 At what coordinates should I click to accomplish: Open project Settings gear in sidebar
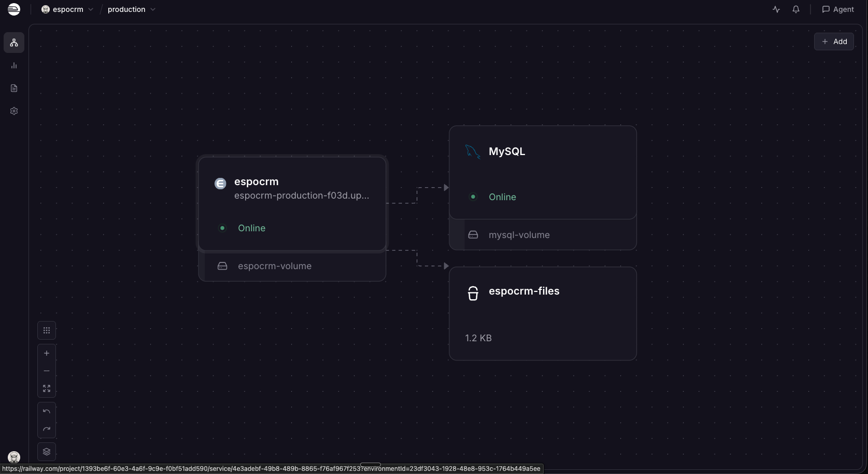click(x=14, y=111)
